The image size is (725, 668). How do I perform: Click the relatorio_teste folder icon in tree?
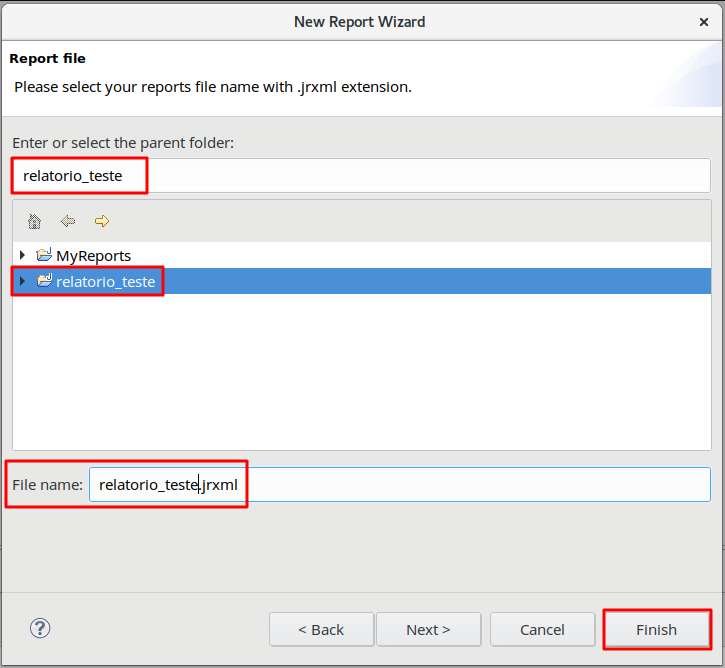click(44, 281)
